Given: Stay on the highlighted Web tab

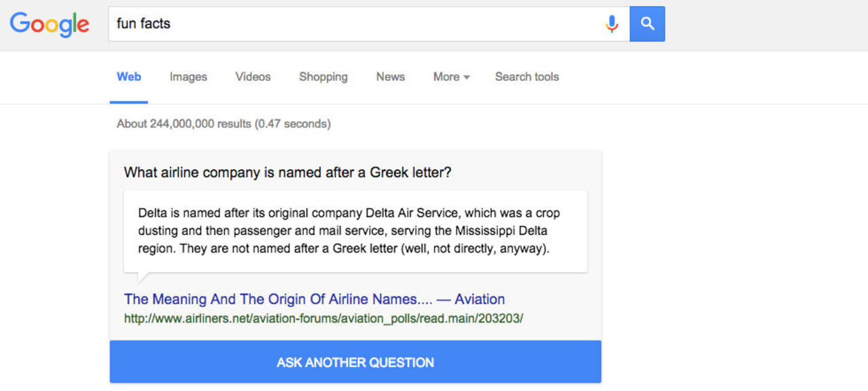Looking at the screenshot, I should 128,77.
